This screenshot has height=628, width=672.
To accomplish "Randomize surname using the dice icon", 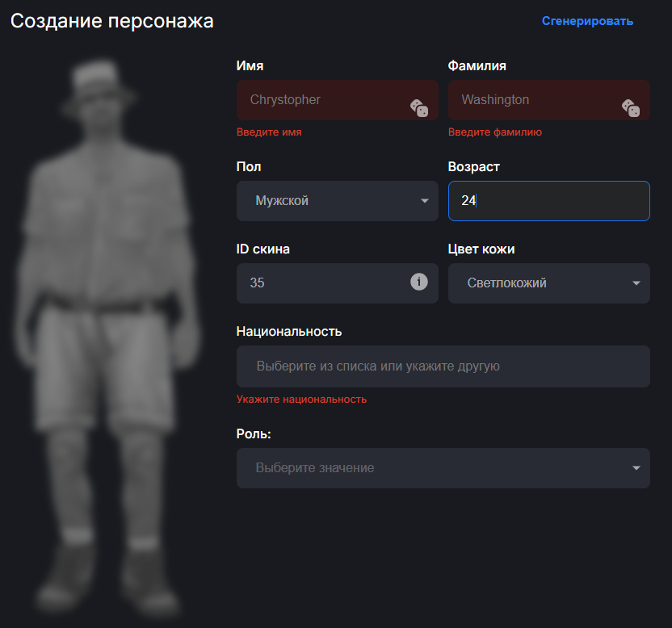I will [x=631, y=108].
